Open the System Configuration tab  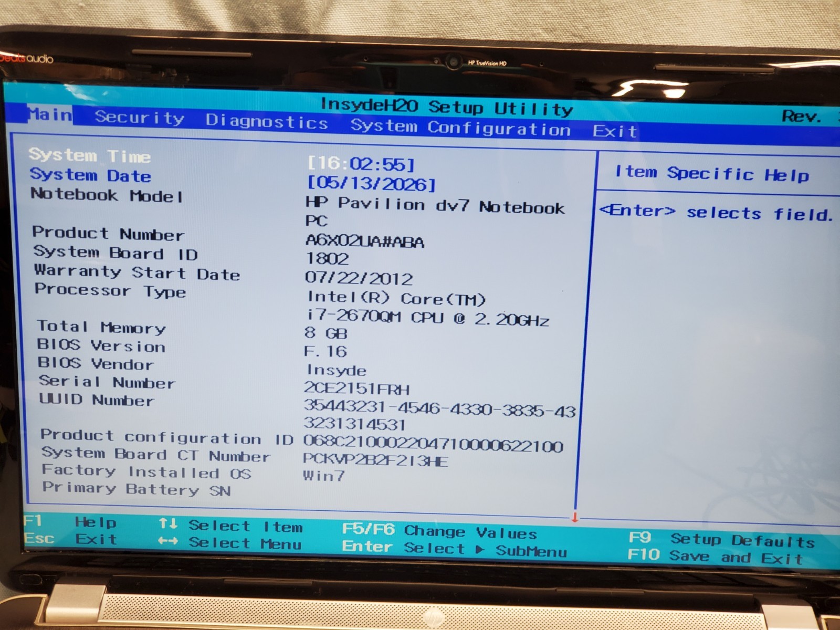click(x=460, y=127)
